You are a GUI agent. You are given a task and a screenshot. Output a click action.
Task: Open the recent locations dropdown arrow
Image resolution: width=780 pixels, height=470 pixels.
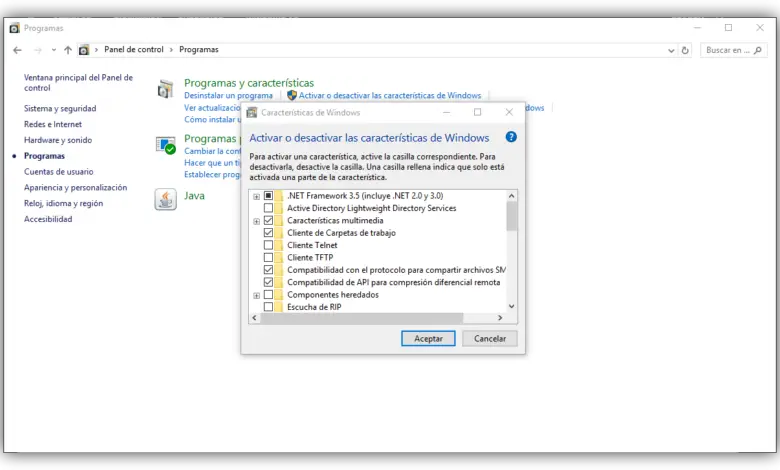54,50
